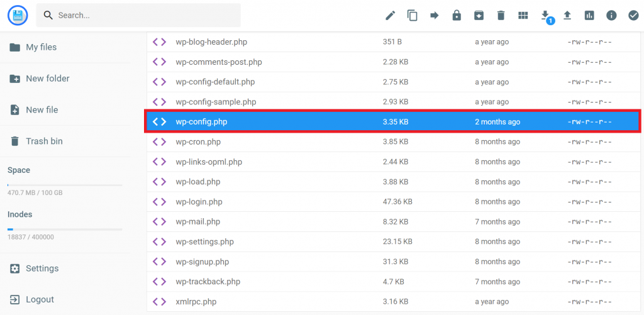This screenshot has height=315, width=644.
Task: Open permissions via the lock icon
Action: click(x=457, y=16)
